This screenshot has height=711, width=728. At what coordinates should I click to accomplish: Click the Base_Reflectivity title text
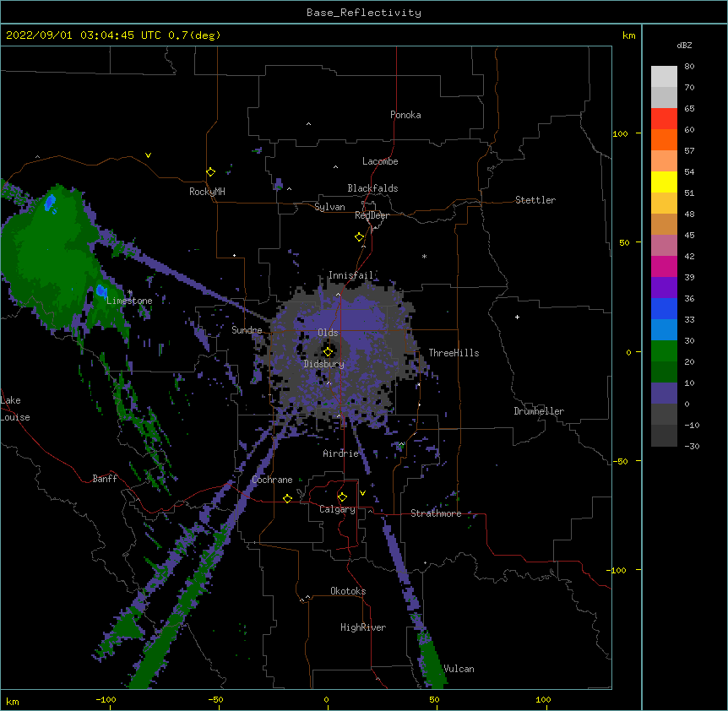click(x=364, y=13)
